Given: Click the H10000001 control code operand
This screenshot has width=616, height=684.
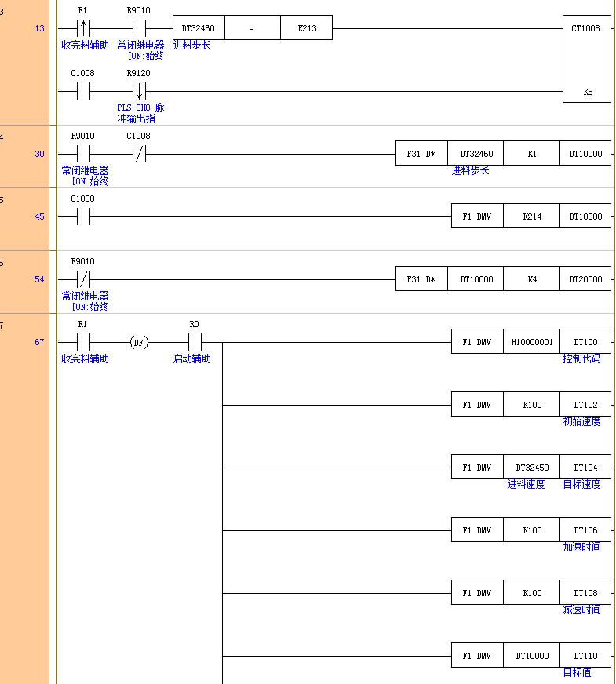Looking at the screenshot, I should pyautogui.click(x=531, y=342).
